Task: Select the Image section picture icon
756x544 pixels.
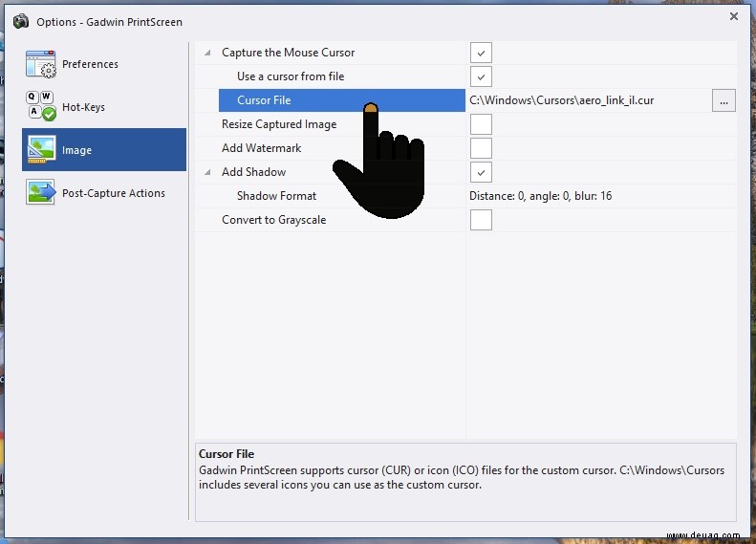Action: (x=41, y=149)
